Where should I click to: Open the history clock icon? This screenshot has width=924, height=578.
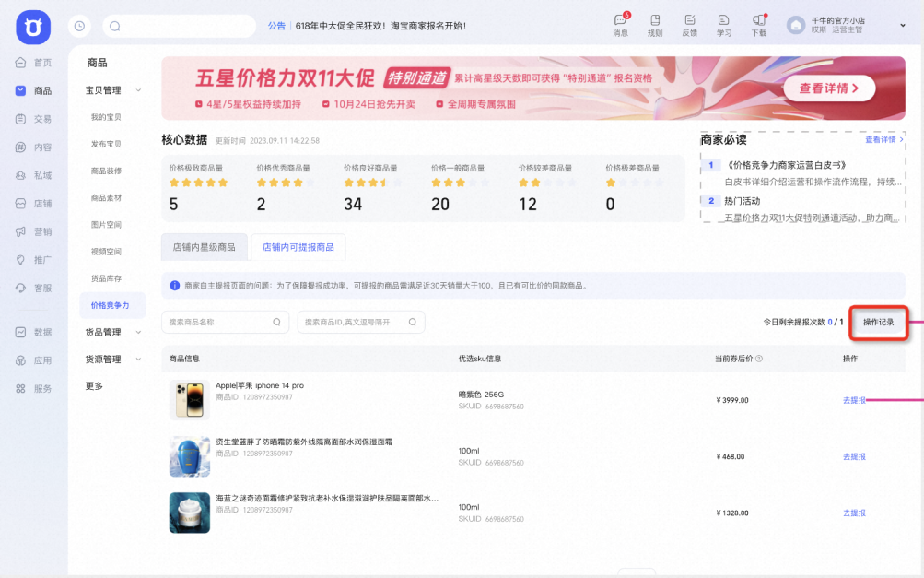point(79,26)
